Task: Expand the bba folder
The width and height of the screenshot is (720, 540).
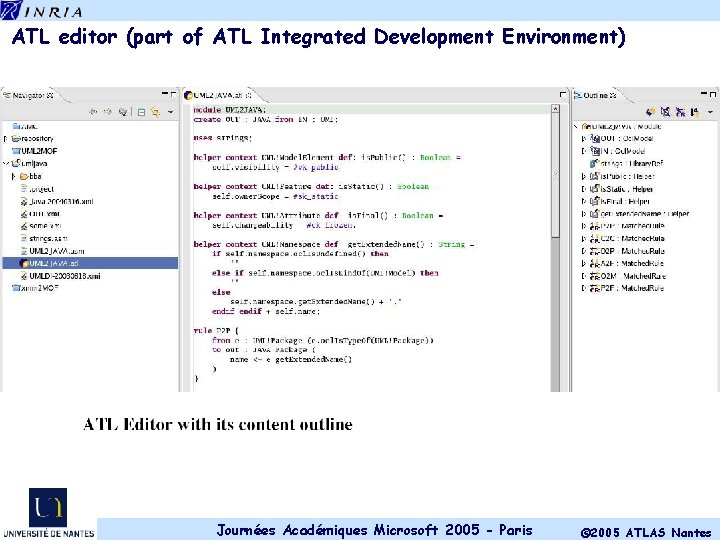Action: 13,176
